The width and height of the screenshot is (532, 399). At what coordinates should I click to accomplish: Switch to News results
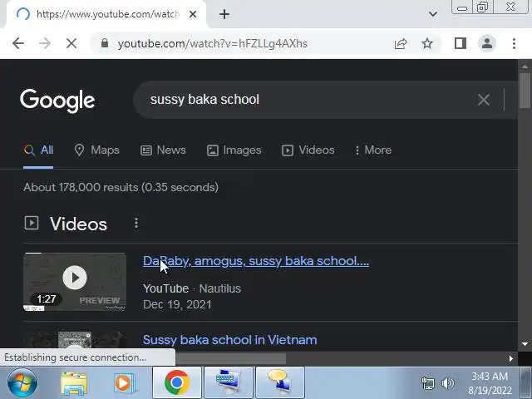pos(163,150)
